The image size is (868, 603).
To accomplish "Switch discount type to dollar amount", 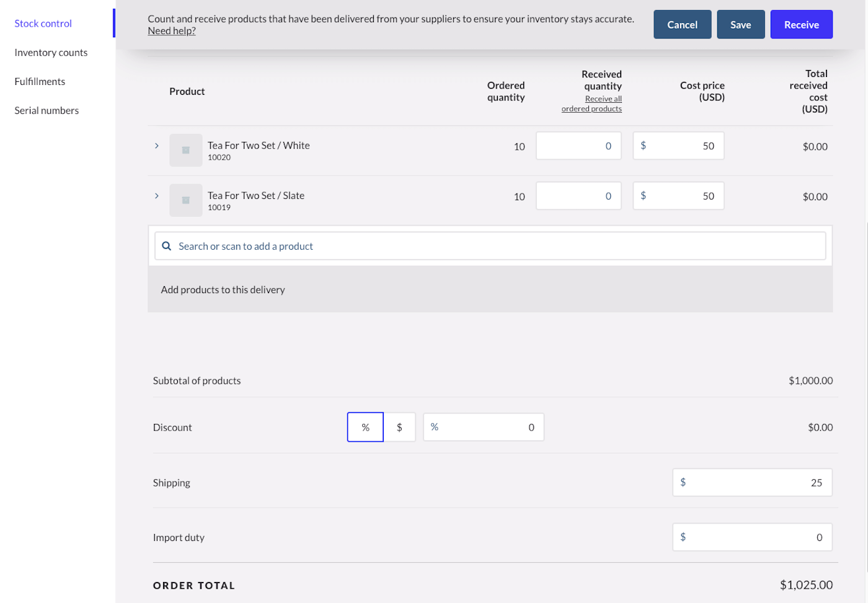I will (399, 427).
